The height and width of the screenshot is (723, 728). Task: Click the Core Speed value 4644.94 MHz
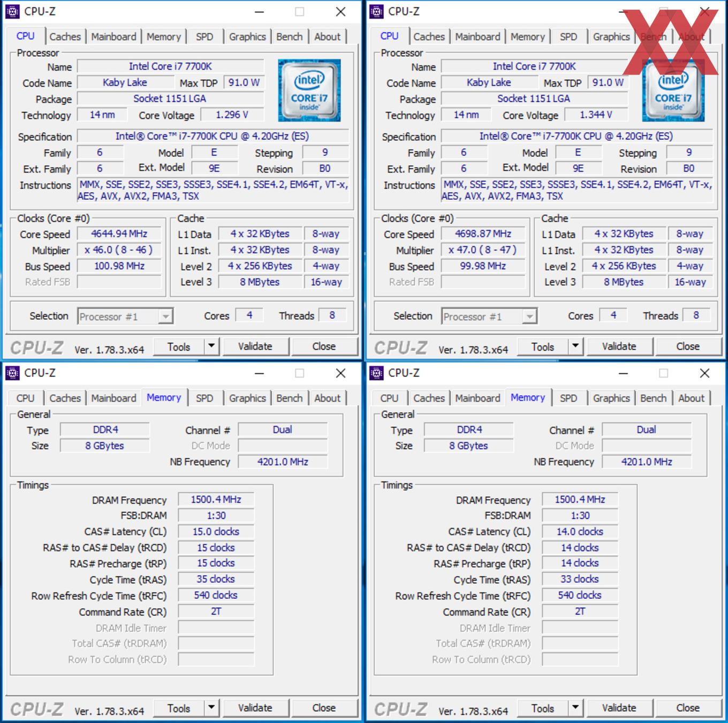(119, 234)
